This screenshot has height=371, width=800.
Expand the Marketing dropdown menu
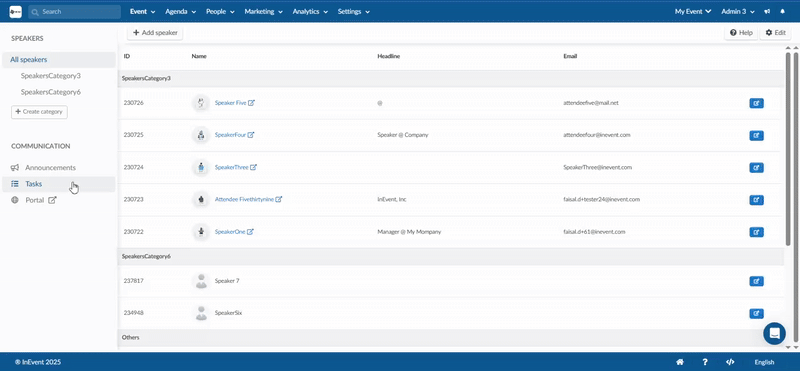pyautogui.click(x=264, y=11)
